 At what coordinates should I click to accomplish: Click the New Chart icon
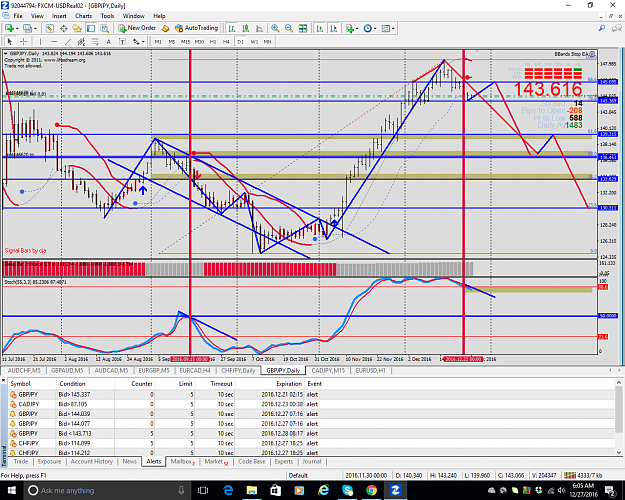click(9, 28)
